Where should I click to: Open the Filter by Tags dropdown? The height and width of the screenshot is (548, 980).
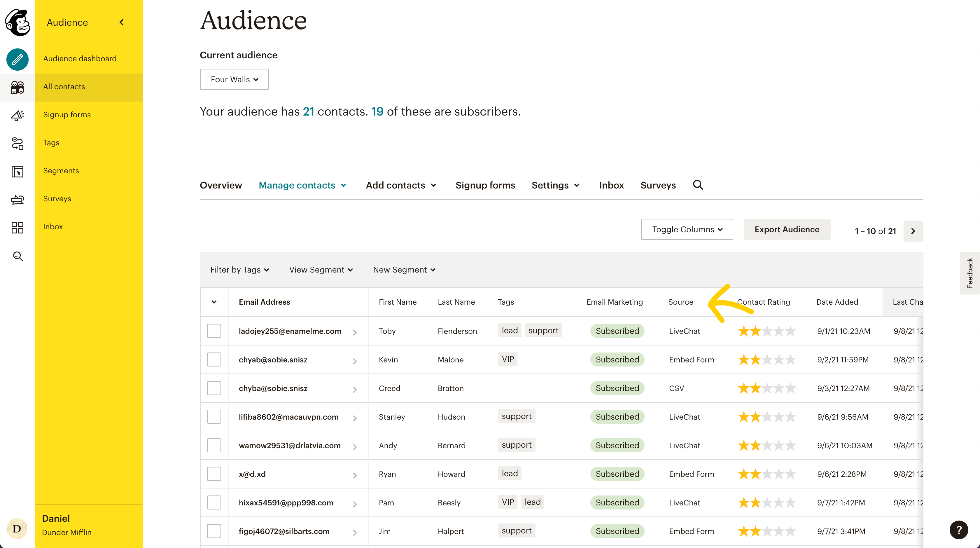coord(240,270)
